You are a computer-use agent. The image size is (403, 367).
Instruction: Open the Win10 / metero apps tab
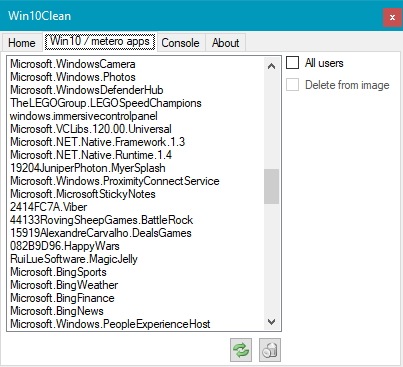click(x=100, y=41)
